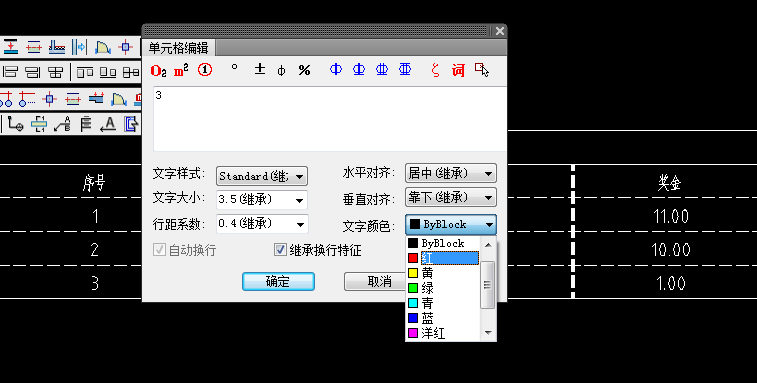Open the 垂直对齐 靠下 dropdown
757x383 pixels.
point(451,198)
